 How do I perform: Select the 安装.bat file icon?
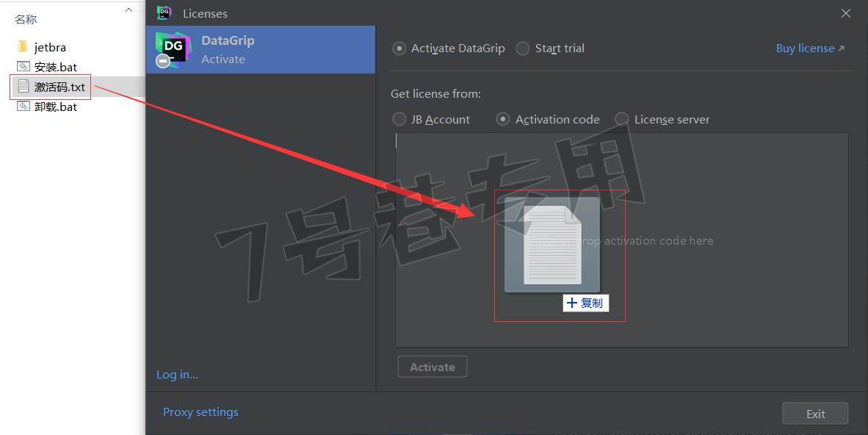pyautogui.click(x=23, y=66)
